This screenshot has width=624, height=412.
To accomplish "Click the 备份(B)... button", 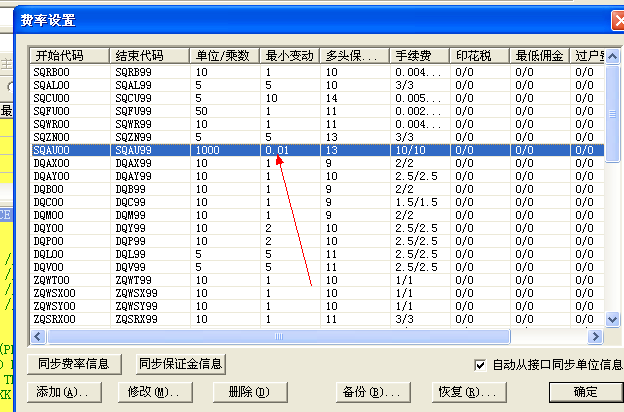I will pyautogui.click(x=370, y=391).
